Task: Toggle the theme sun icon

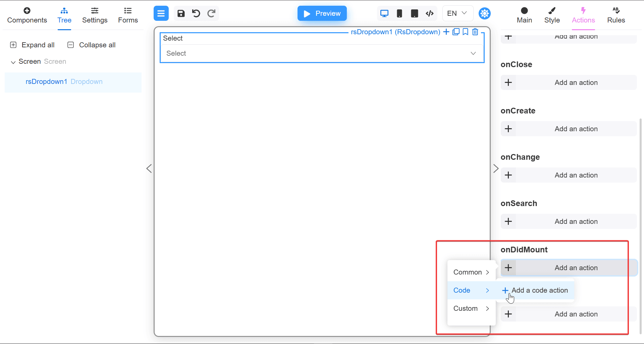Action: [x=484, y=13]
